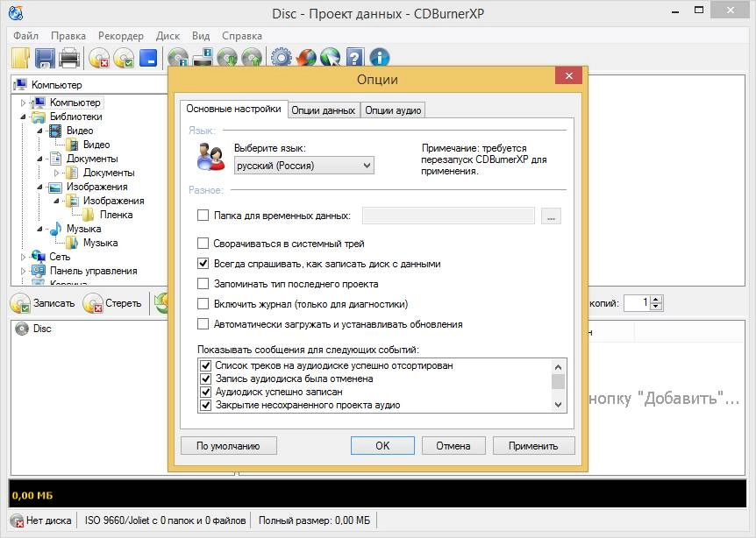Click globe icon with orange arrow
756x538 pixels.
[306, 58]
